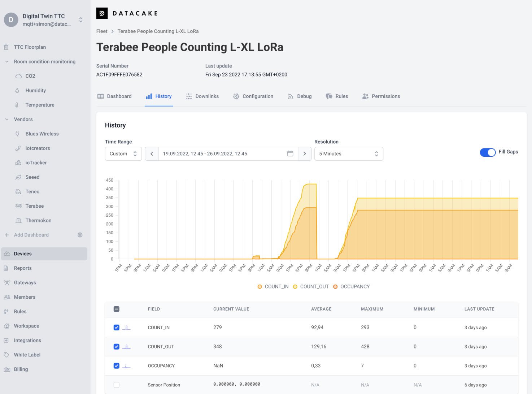Switch to the Dashboard tab
Viewport: 532px width, 394px height.
coord(114,96)
